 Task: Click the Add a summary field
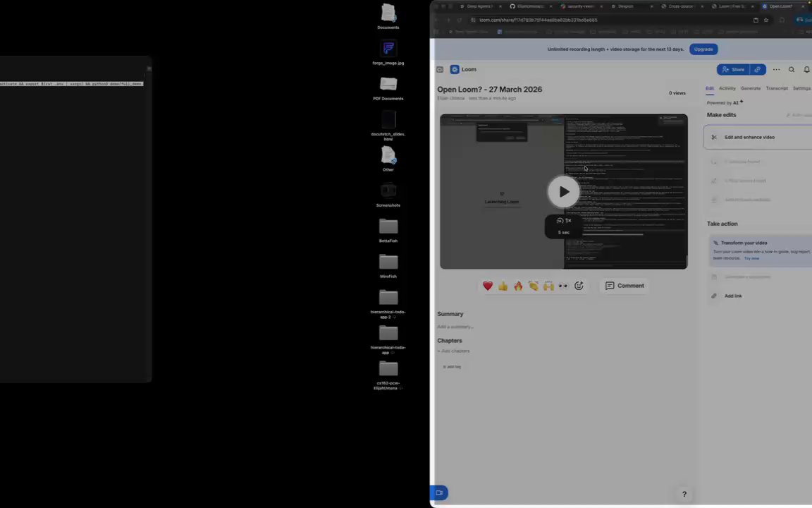tap(455, 327)
